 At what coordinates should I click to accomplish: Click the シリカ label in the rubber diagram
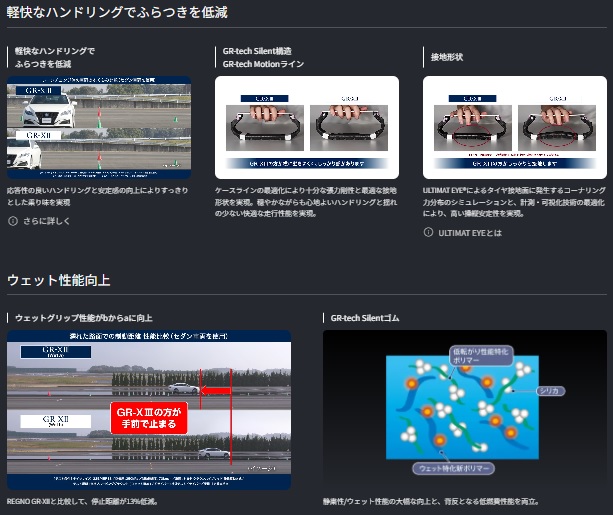(x=550, y=391)
